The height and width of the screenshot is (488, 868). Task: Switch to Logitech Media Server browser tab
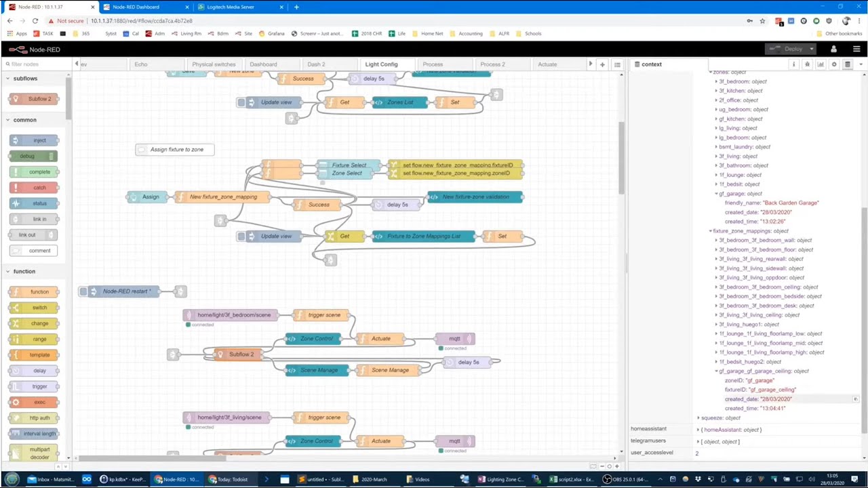[x=240, y=7]
